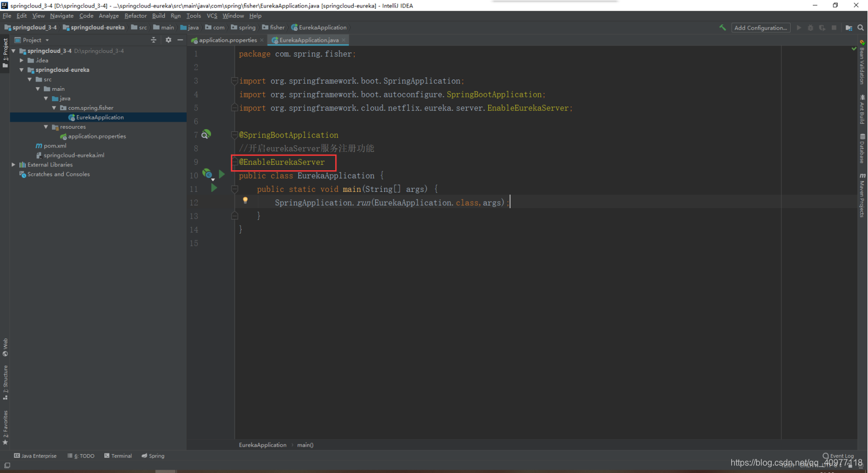This screenshot has height=473, width=868.
Task: Click the springcloud-eureka navigation breadcrumb
Action: click(94, 28)
